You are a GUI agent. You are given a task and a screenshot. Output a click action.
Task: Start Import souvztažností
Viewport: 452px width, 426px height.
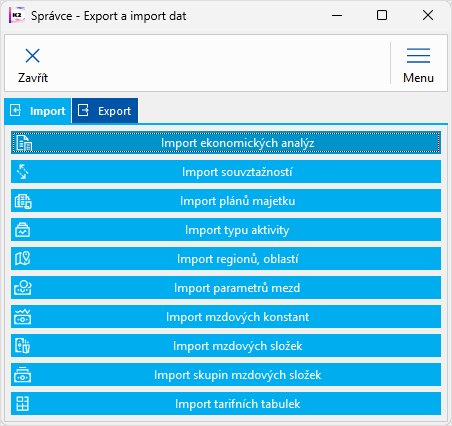tap(226, 172)
